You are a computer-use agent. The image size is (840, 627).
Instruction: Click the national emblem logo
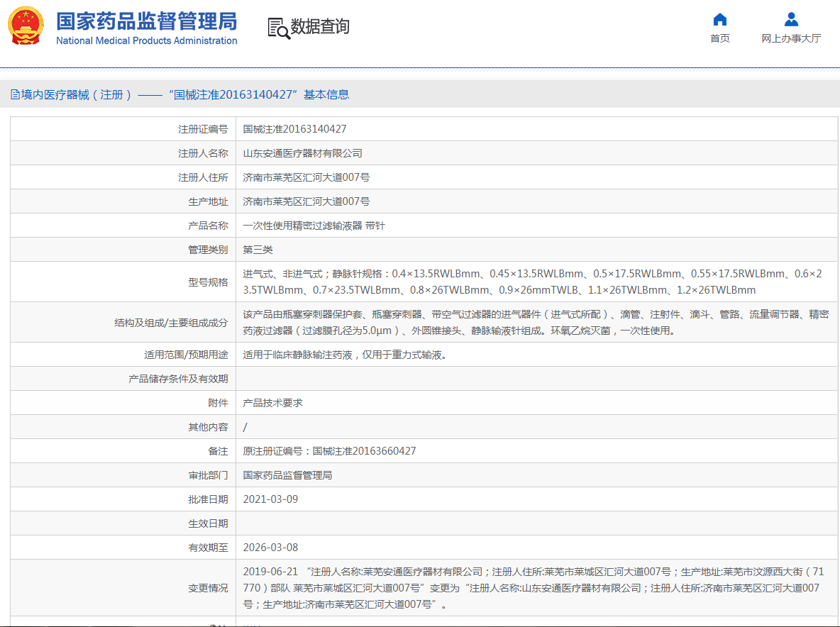26,27
